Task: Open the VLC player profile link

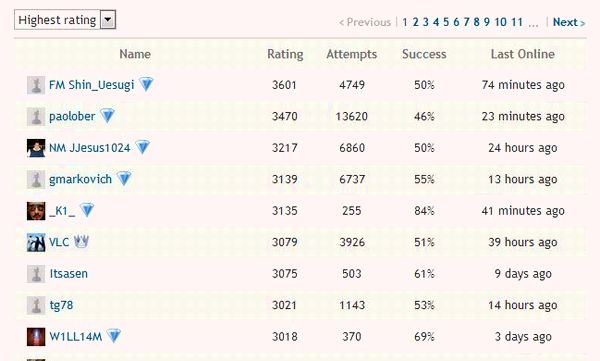Action: tap(59, 242)
